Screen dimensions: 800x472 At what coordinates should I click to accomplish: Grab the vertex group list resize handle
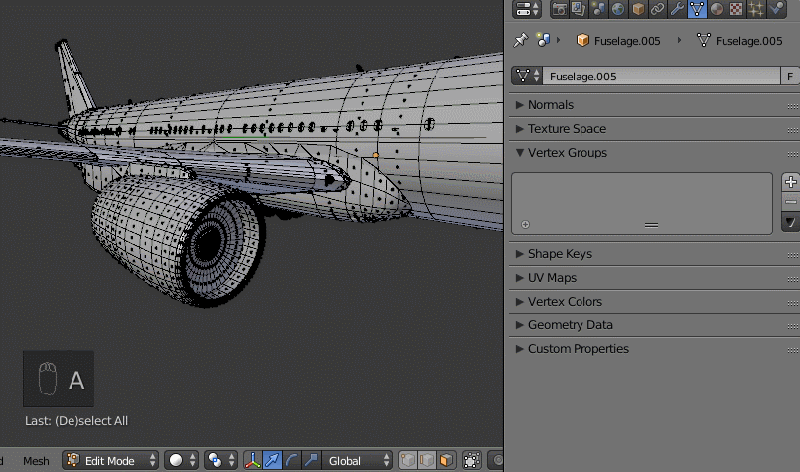[651, 225]
